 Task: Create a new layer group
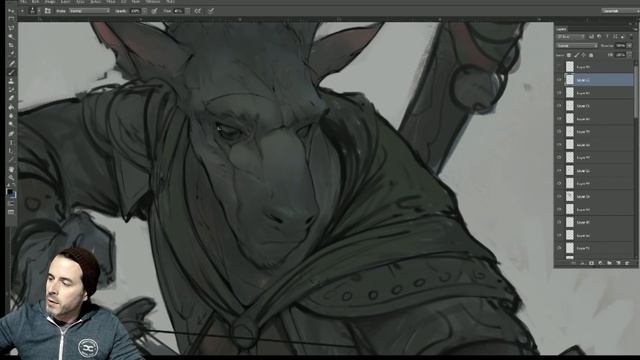click(x=609, y=263)
